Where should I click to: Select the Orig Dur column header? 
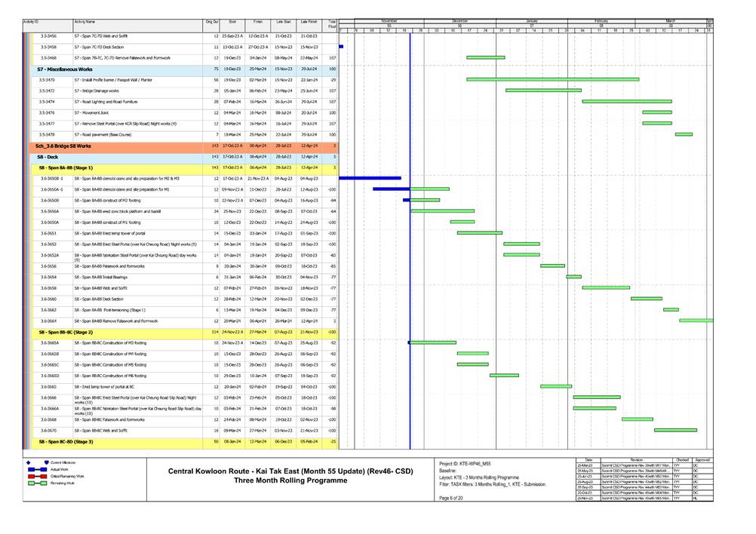tap(212, 23)
